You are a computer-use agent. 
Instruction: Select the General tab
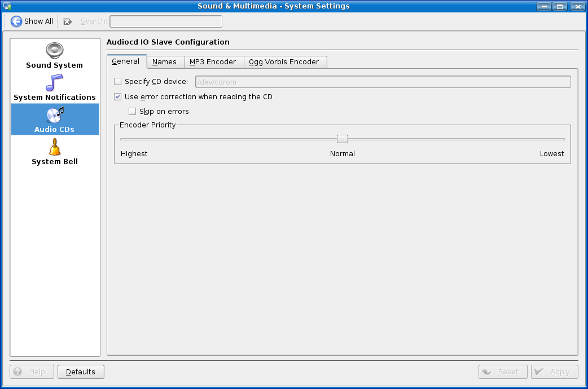pos(126,61)
